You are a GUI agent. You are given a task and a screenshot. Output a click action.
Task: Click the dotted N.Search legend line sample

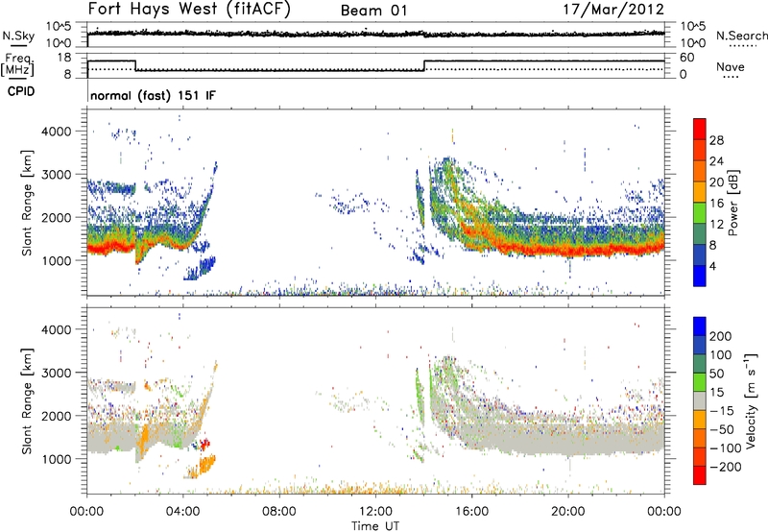[743, 46]
